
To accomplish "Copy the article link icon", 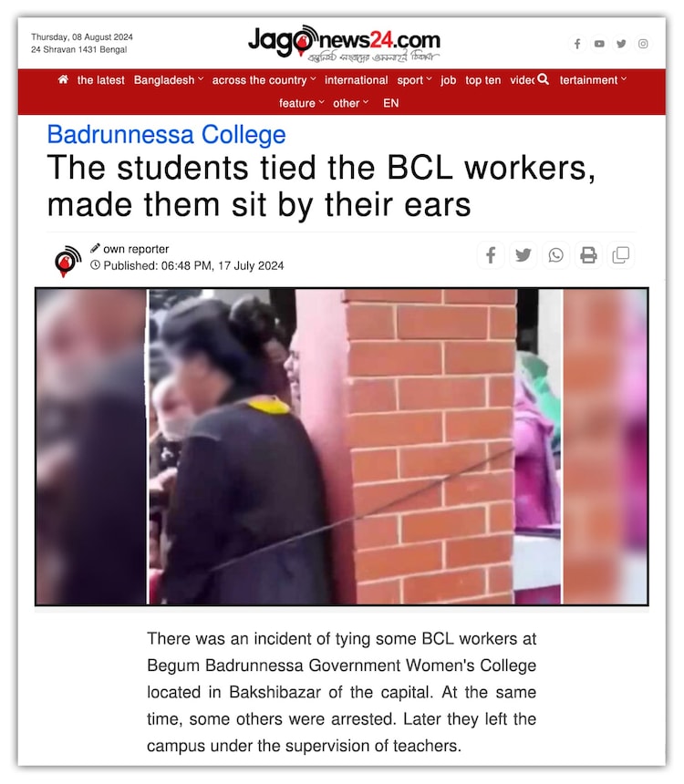I will click(x=621, y=255).
